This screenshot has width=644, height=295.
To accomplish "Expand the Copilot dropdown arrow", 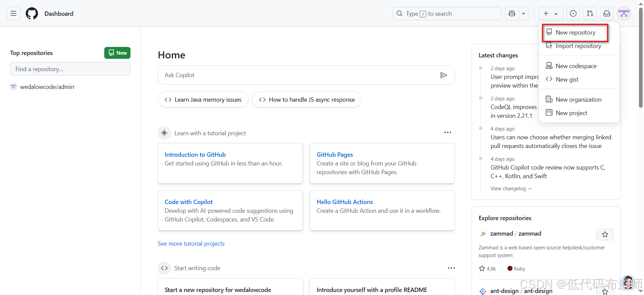I will click(524, 13).
